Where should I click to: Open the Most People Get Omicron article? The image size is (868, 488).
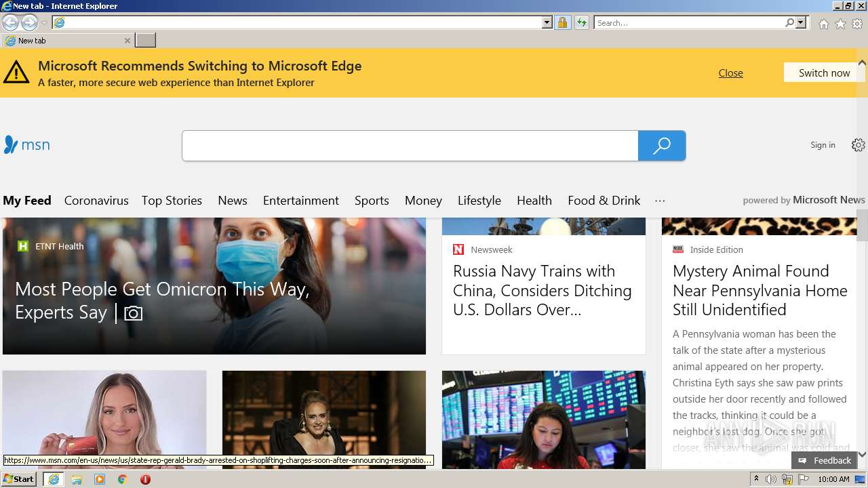[x=162, y=300]
